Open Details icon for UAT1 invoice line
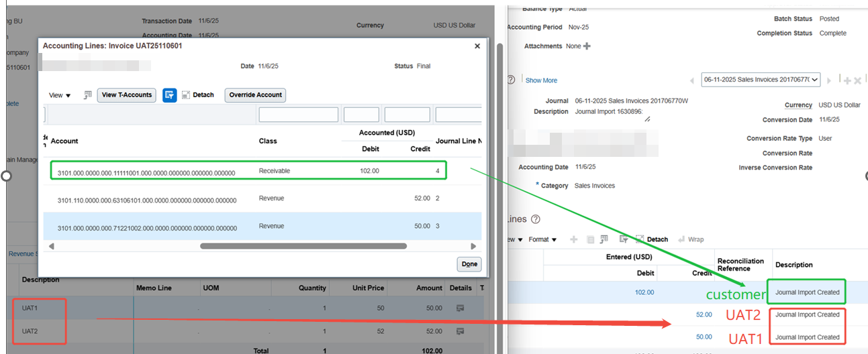868x354 pixels. pos(461,308)
